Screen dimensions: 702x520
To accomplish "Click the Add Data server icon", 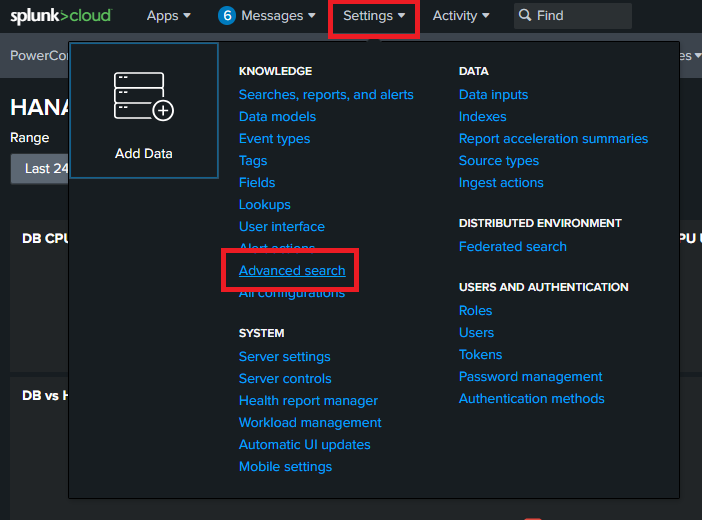I will click(x=143, y=97).
